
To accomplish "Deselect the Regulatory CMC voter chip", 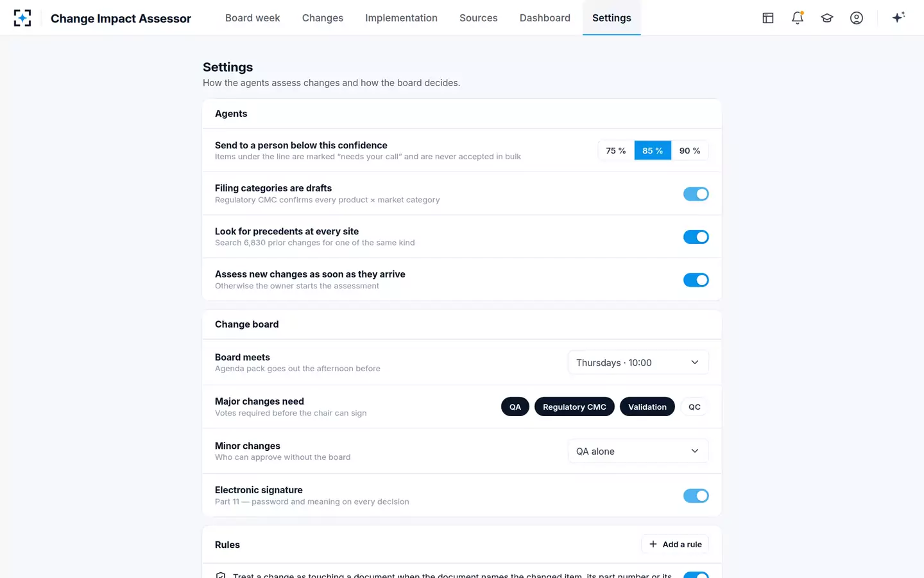I will tap(574, 407).
